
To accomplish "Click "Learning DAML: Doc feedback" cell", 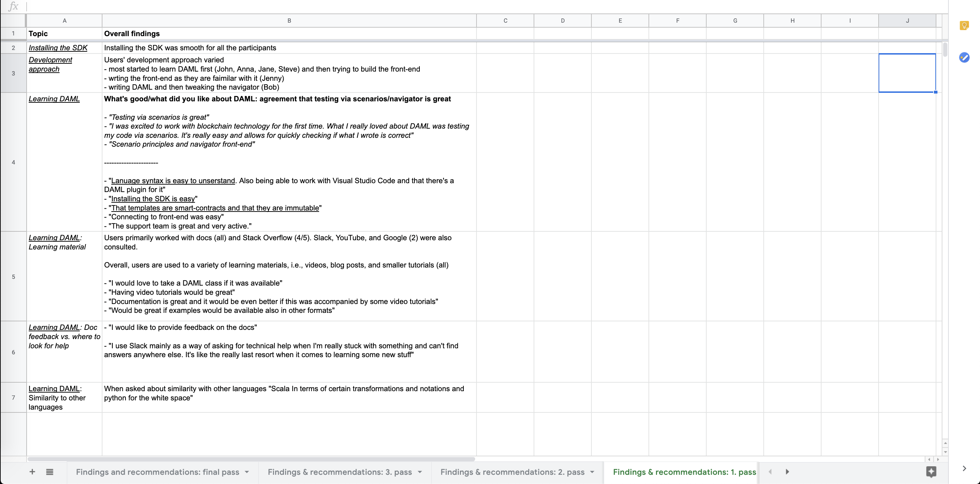I will (64, 353).
